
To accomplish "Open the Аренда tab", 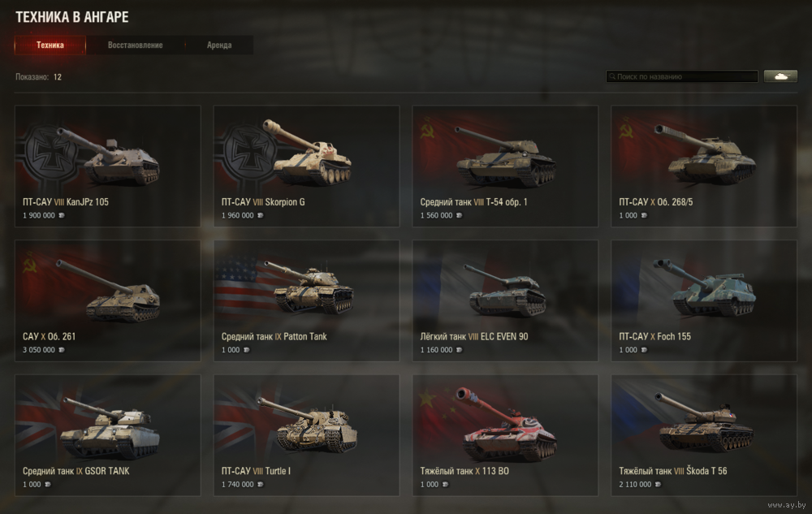I will (219, 45).
